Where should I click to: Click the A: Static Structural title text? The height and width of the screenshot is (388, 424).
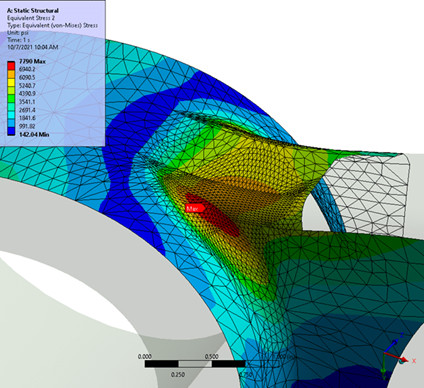[x=33, y=11]
